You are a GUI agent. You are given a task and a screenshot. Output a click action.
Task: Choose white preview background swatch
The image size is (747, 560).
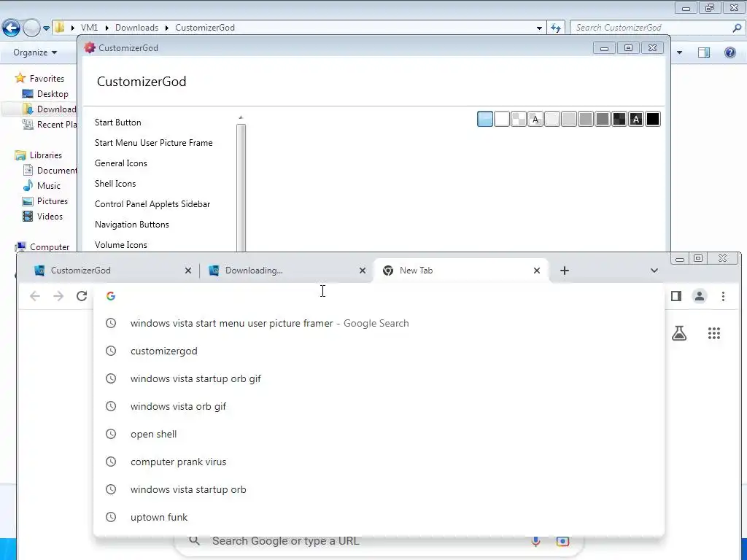[x=502, y=119]
